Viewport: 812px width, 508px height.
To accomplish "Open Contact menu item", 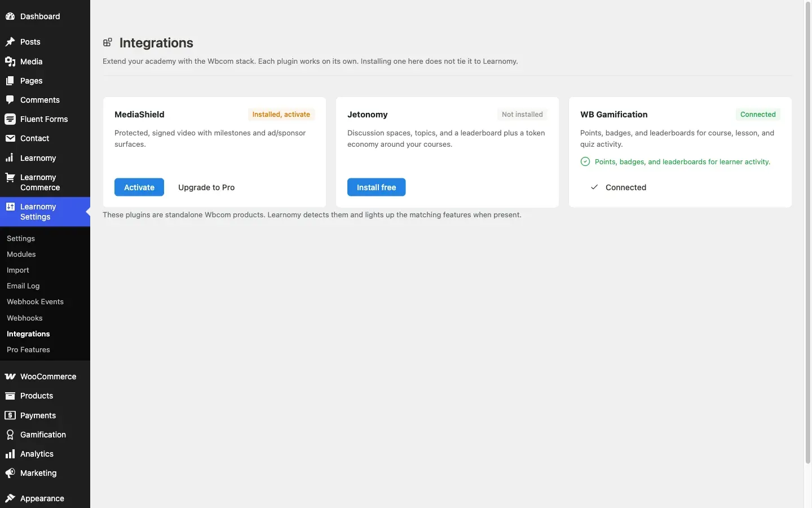I will click(45, 138).
